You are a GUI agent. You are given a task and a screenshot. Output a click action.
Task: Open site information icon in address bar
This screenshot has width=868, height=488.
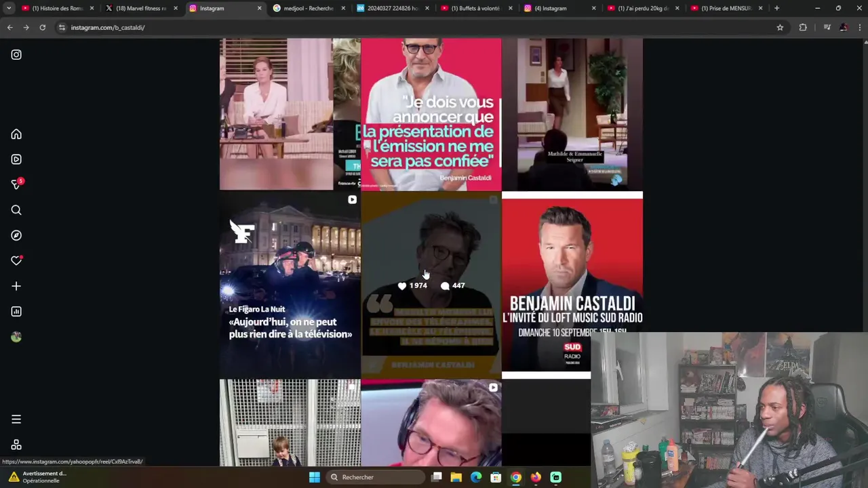point(62,27)
